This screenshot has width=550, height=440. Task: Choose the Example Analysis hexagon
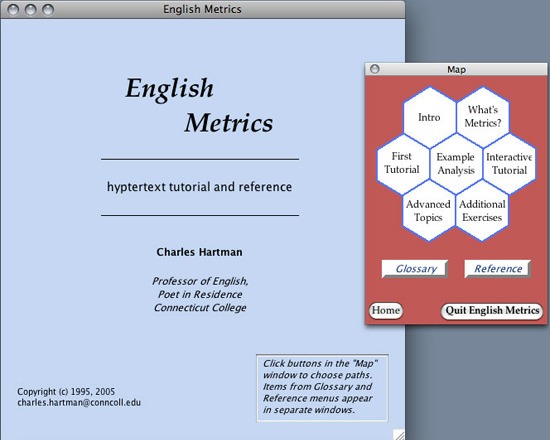tap(456, 164)
